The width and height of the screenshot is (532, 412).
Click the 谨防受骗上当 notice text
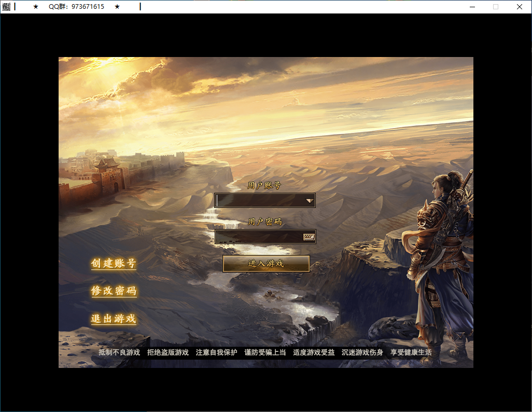(x=265, y=352)
